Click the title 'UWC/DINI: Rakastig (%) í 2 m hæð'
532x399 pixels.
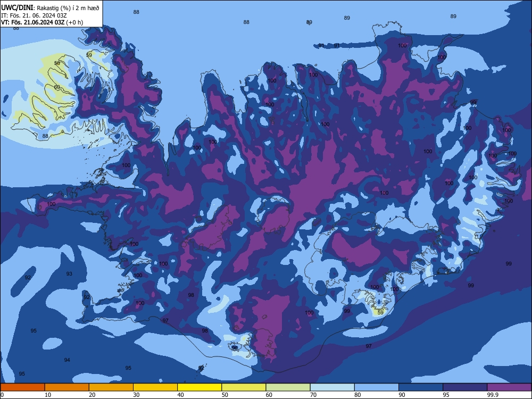click(50, 8)
